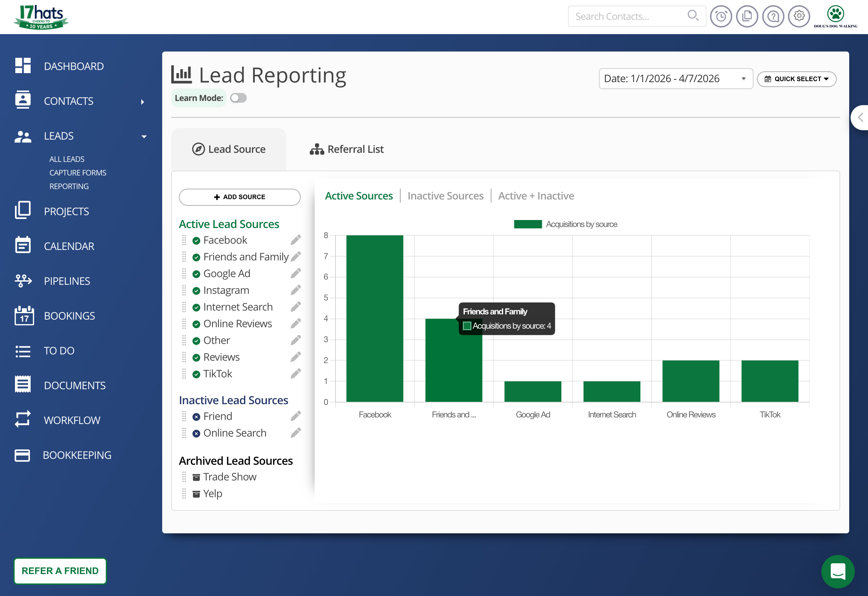
Task: Edit the Facebook lead source pencil
Action: [295, 240]
